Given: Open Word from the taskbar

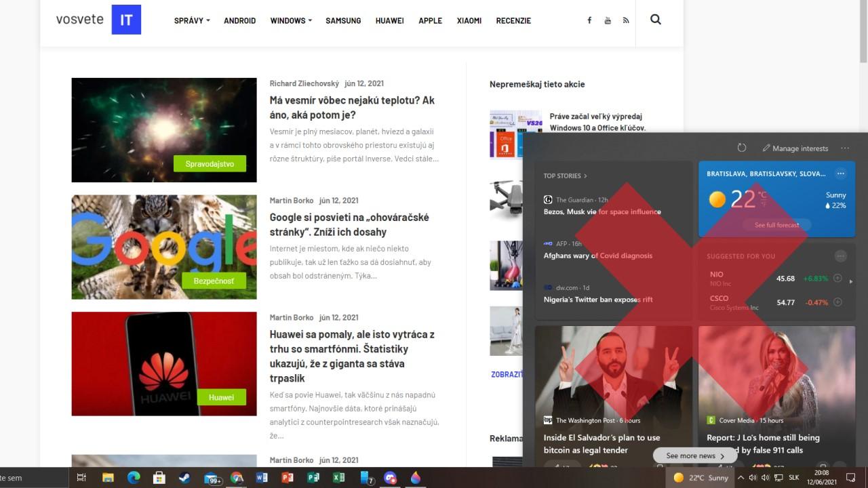Looking at the screenshot, I should pos(262,478).
